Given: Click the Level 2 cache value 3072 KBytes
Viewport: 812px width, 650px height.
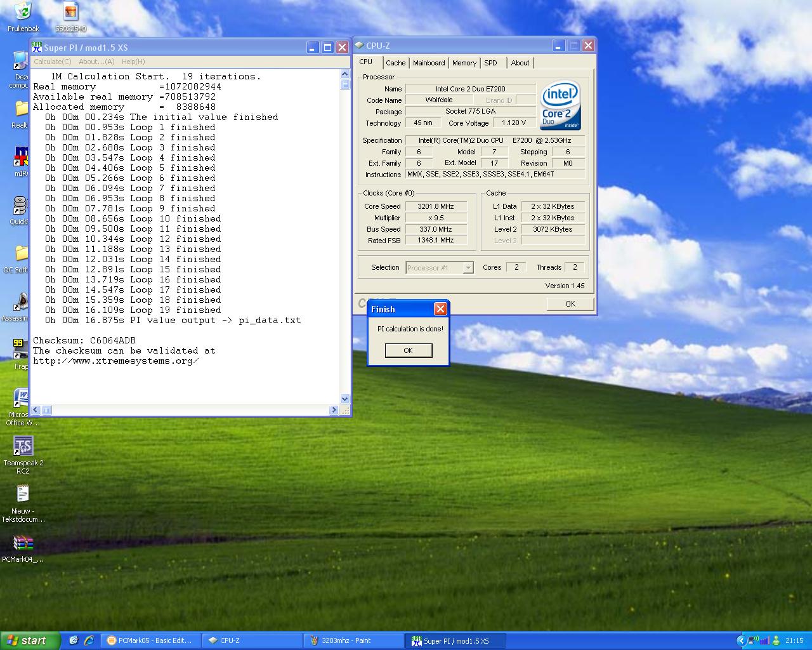Looking at the screenshot, I should point(553,229).
